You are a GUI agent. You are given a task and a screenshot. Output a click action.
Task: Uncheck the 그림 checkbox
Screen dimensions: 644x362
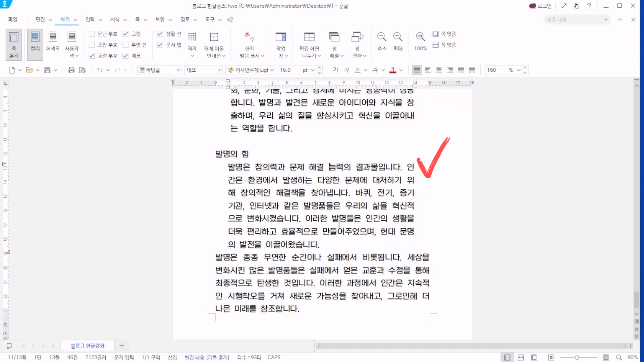click(125, 34)
